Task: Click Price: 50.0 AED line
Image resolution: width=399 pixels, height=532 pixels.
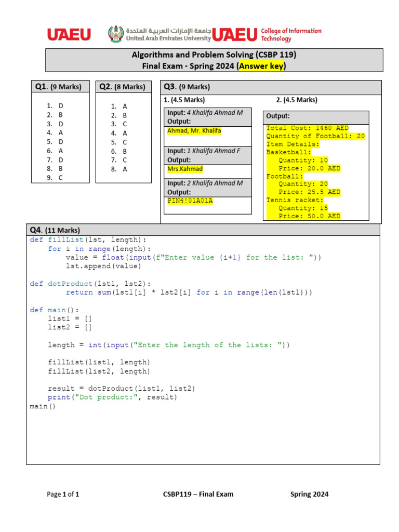Action: (310, 216)
